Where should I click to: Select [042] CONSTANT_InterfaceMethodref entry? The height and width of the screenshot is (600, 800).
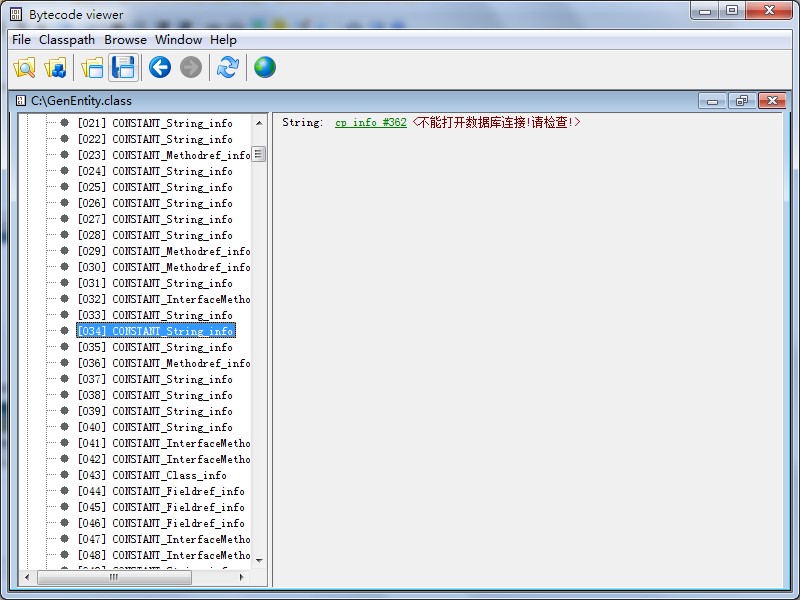click(164, 459)
